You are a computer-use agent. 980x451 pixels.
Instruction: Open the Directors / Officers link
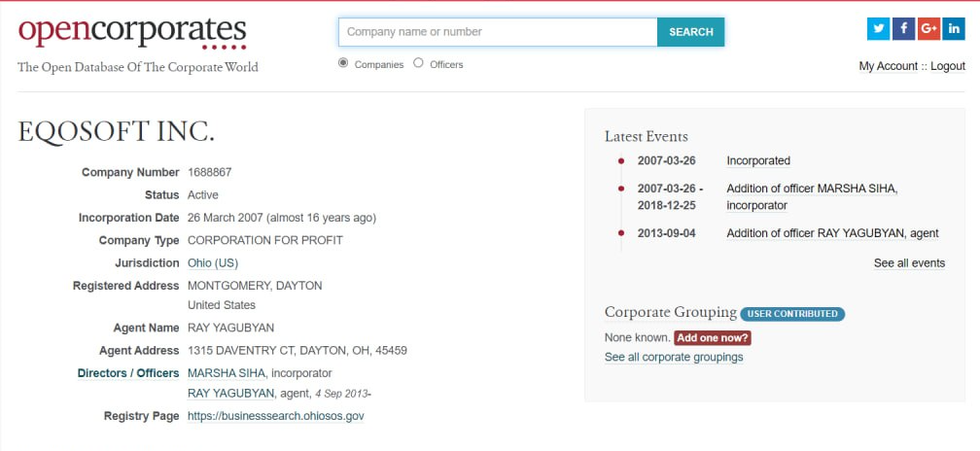pyautogui.click(x=128, y=373)
